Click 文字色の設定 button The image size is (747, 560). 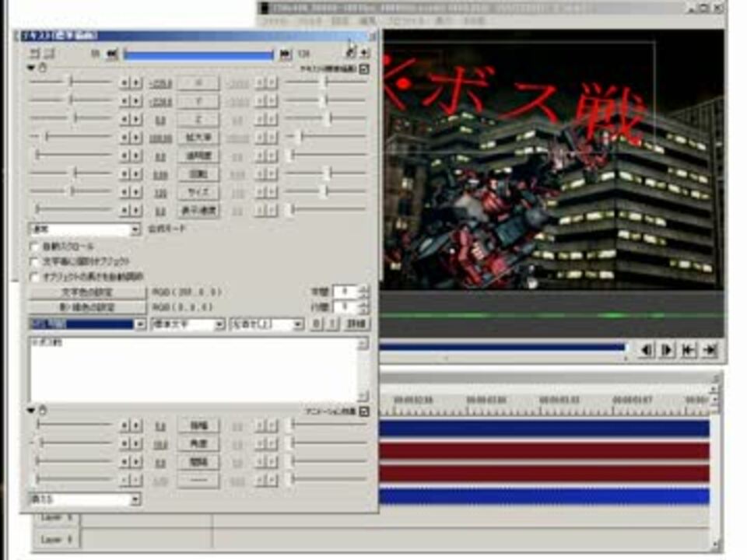pos(88,292)
